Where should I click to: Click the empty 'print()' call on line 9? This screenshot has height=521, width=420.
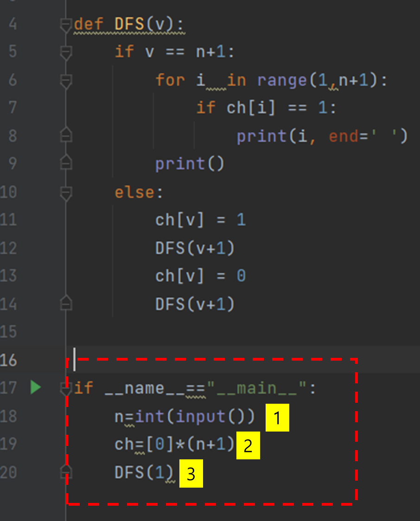(x=190, y=164)
